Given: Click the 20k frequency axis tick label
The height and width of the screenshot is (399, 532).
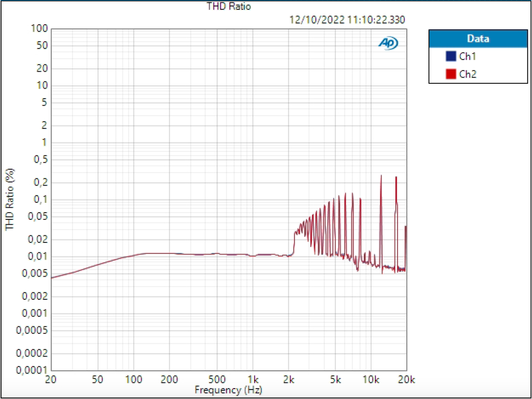Looking at the screenshot, I should [x=407, y=379].
